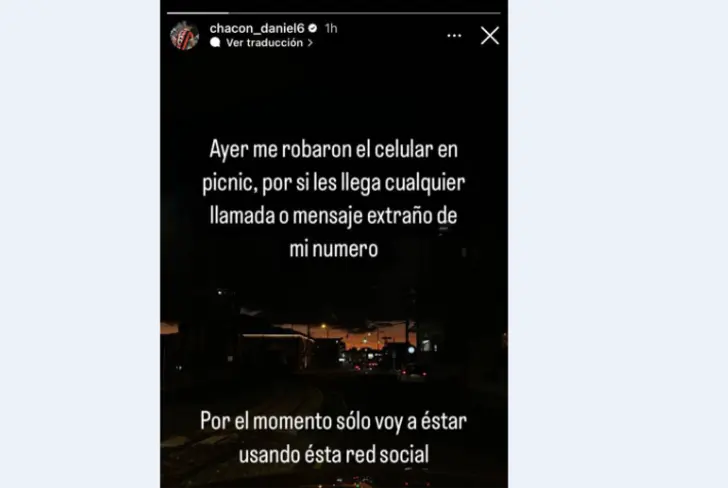Open the three-dot more options menu
The image size is (728, 488).
pyautogui.click(x=454, y=36)
